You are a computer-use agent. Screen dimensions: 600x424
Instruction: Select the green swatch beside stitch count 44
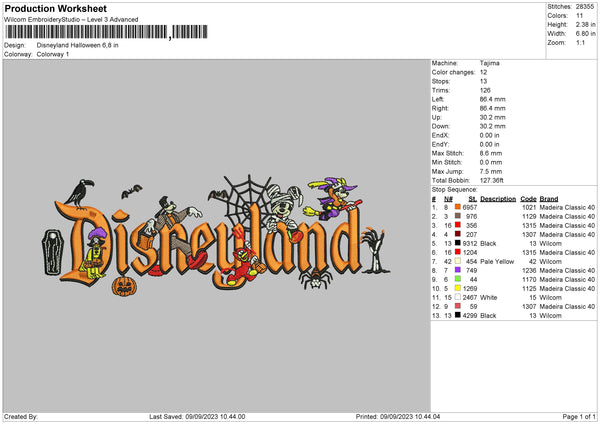(x=457, y=279)
